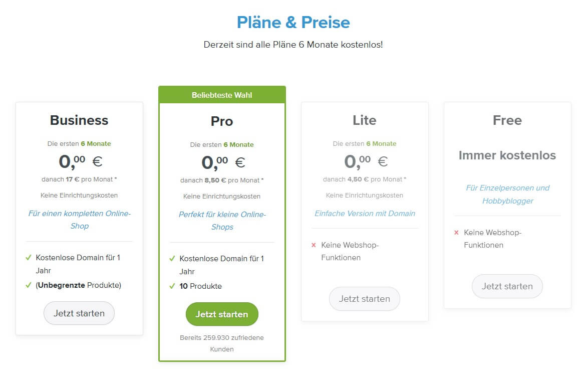Click the Pro plan heading
The image size is (588, 382).
click(222, 121)
